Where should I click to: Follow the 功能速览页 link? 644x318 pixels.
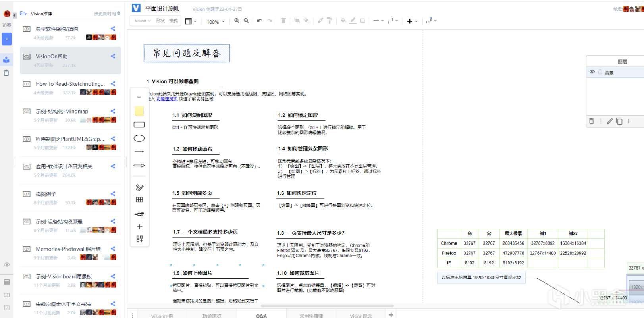(x=167, y=99)
